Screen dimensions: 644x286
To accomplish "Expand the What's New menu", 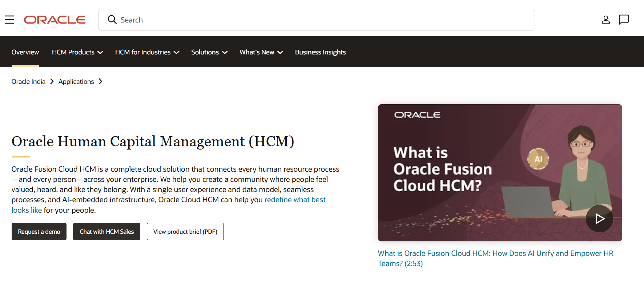I will tap(261, 52).
